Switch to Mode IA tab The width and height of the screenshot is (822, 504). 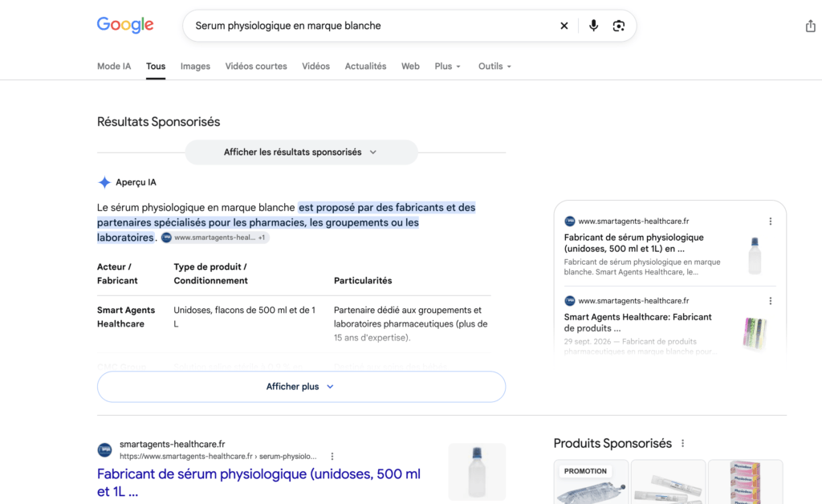click(x=114, y=67)
